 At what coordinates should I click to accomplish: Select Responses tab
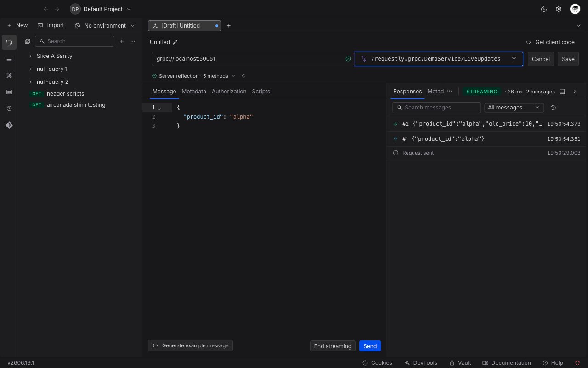point(407,92)
